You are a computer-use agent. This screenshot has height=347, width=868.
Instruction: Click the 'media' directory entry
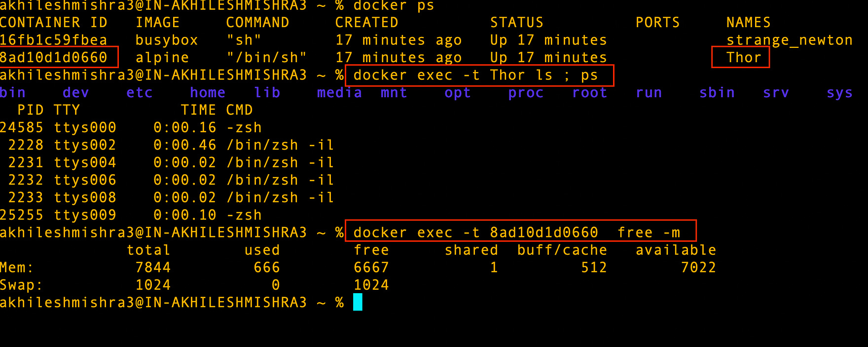339,92
